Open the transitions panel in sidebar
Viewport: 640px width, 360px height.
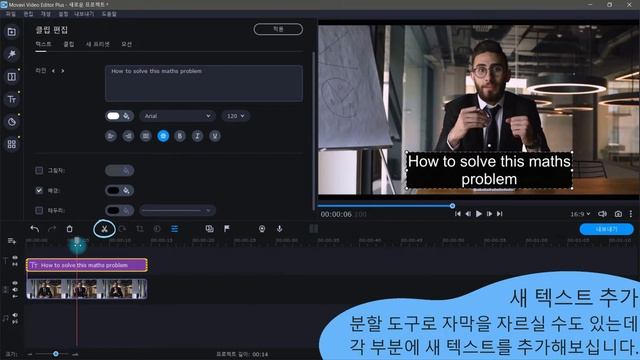(11, 77)
